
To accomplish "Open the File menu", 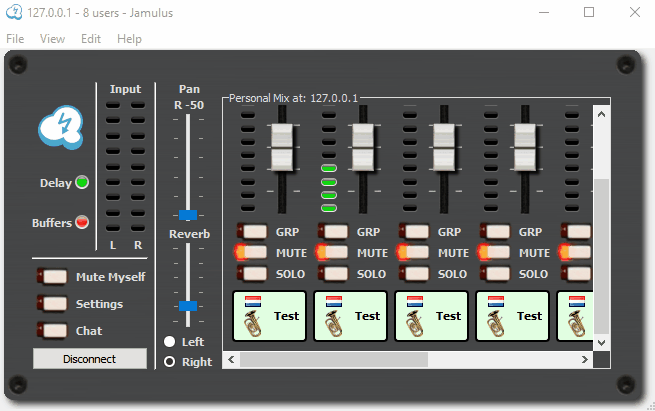I will 15,39.
